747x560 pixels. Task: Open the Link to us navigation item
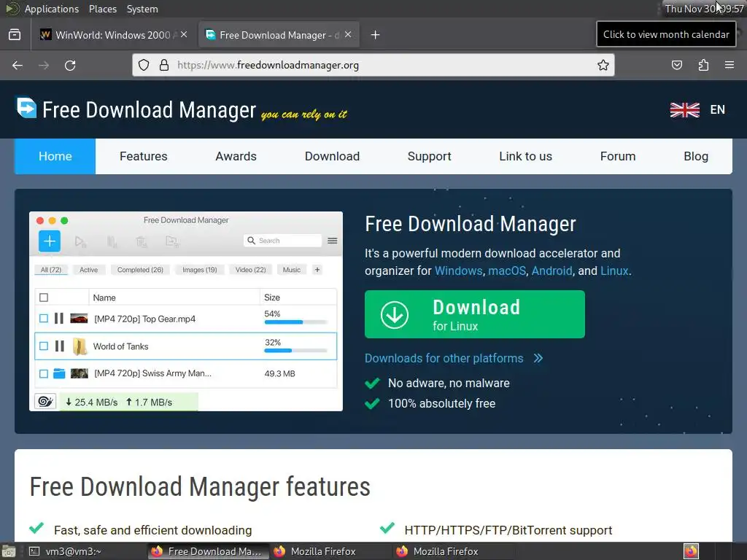525,156
